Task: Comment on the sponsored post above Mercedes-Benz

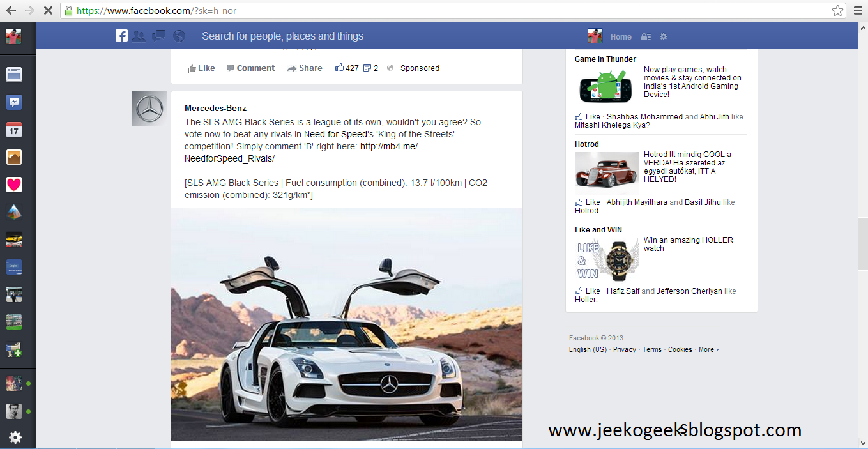Action: 251,68
